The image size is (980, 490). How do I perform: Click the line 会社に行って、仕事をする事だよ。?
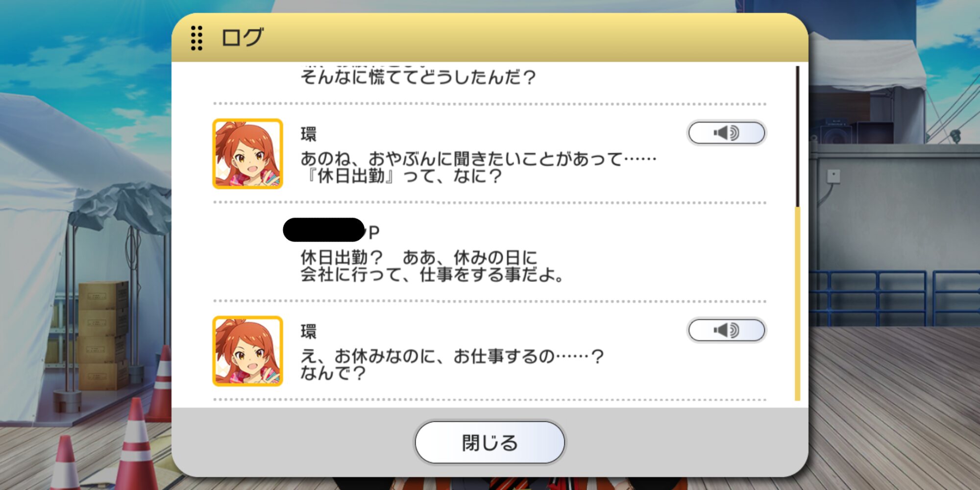pos(432,274)
